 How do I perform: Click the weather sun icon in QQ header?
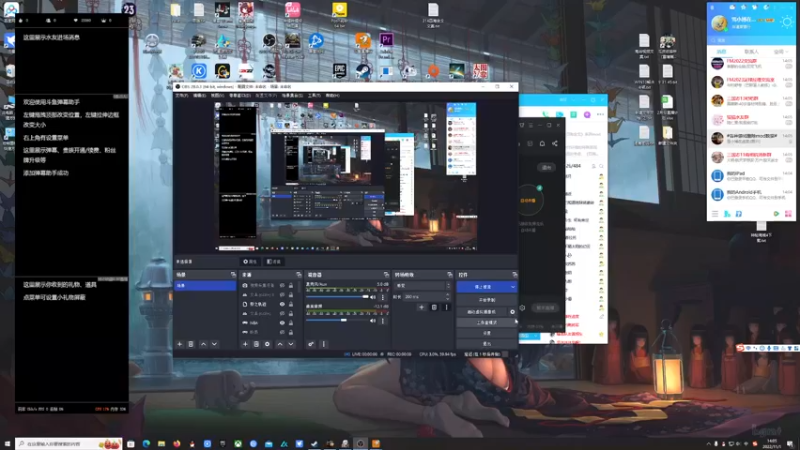pos(787,22)
